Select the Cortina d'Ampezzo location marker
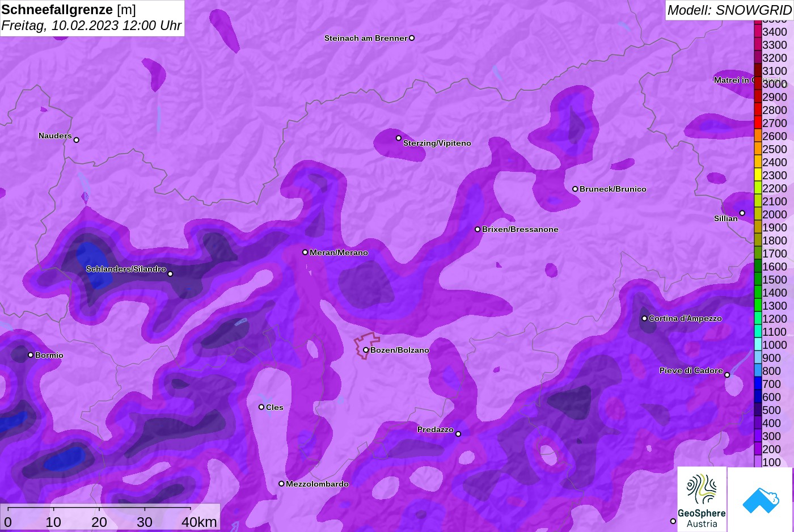This screenshot has width=794, height=532. coord(644,318)
